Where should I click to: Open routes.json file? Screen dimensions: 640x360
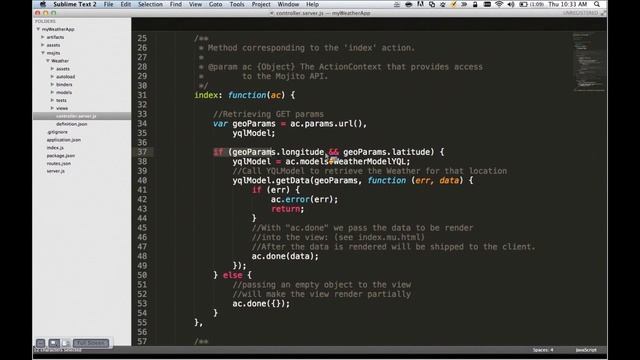(59, 163)
